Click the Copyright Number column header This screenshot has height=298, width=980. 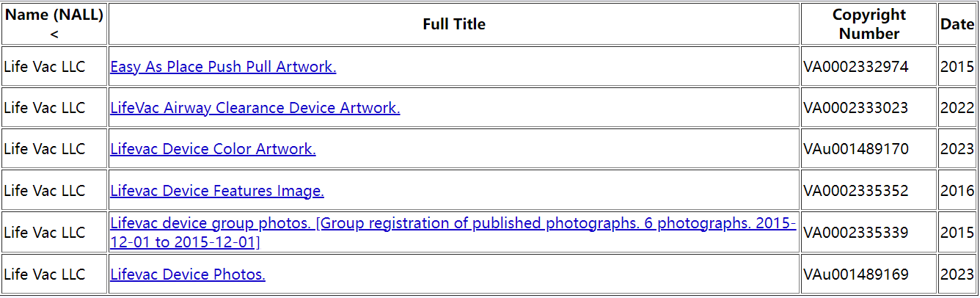[869, 24]
